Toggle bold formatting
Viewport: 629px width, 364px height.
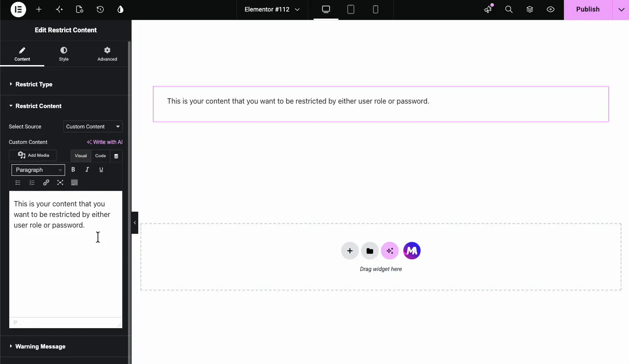tap(73, 170)
